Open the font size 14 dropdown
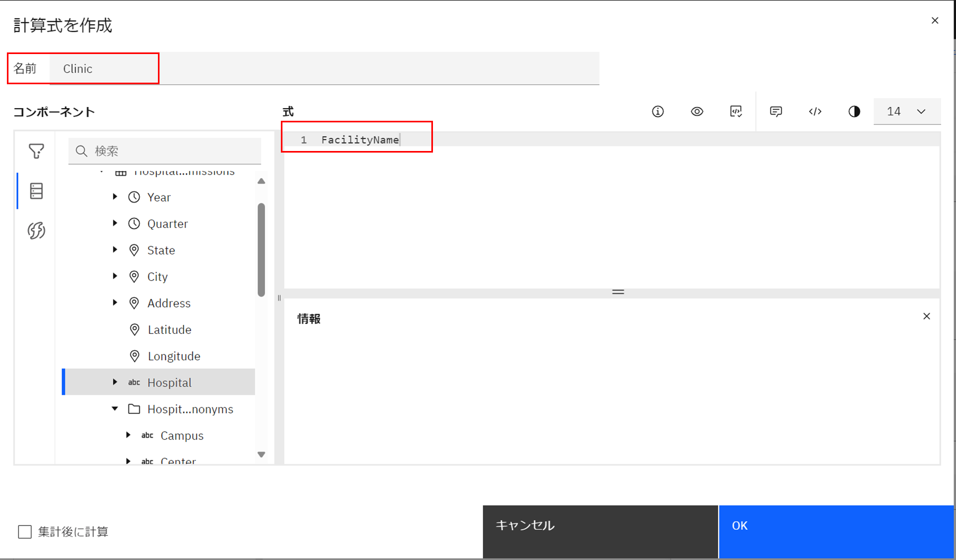956x560 pixels. click(907, 111)
